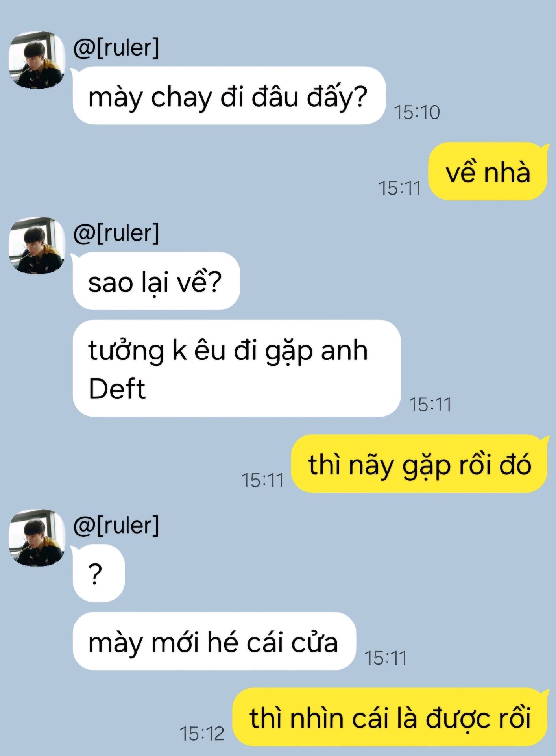Select the "thì nhìn cái là được rồi" reply
Screen dimensions: 556x756
[390, 717]
